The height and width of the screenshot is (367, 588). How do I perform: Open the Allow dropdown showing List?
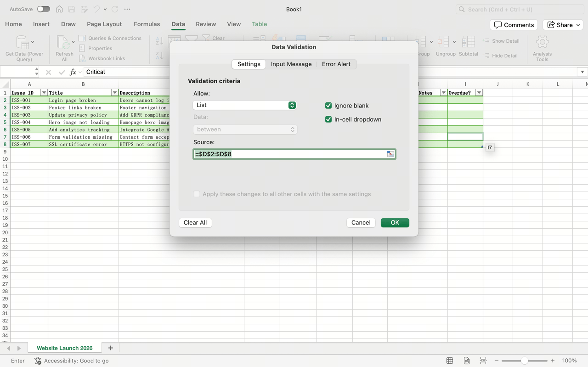[x=244, y=105]
